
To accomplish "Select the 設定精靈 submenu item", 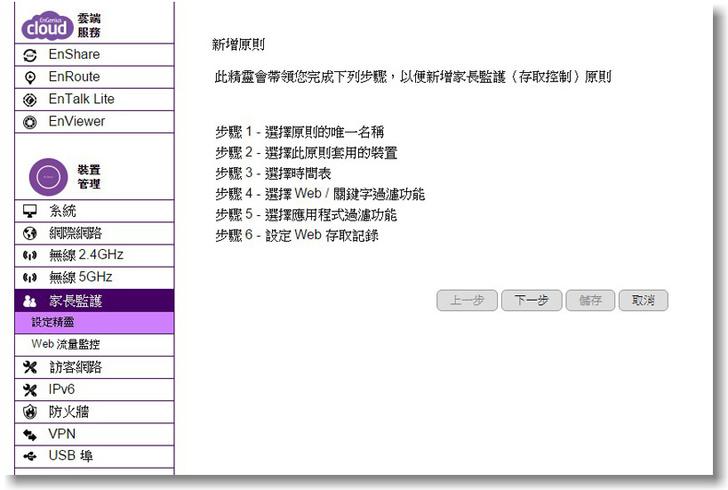I will pyautogui.click(x=95, y=323).
